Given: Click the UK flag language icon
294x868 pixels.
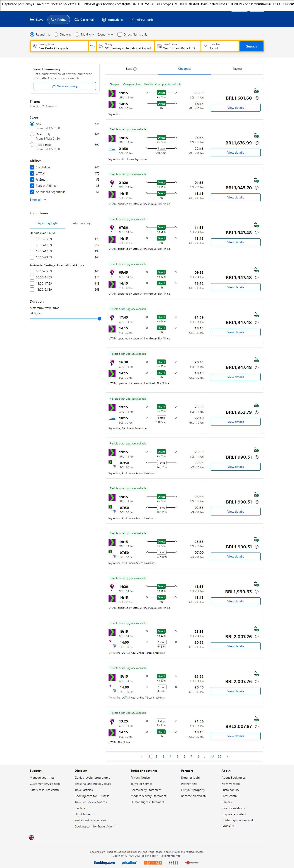Looking at the screenshot, I should point(32,837).
